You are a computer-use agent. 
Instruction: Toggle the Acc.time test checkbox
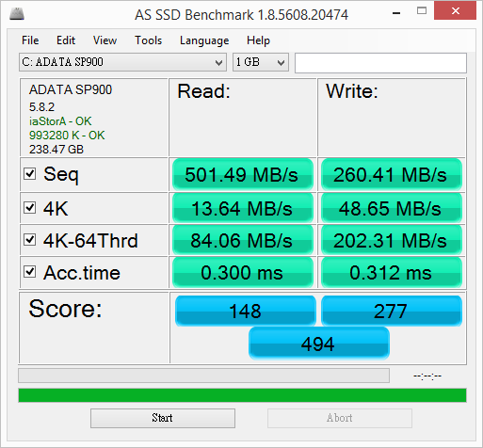[x=30, y=272]
